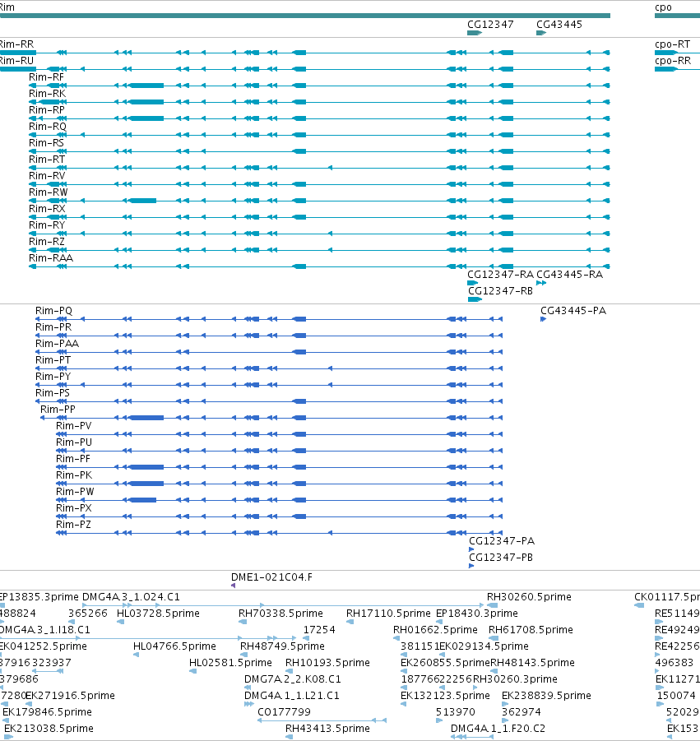
Task: Select protein label Rim-PW
Action: (x=75, y=492)
